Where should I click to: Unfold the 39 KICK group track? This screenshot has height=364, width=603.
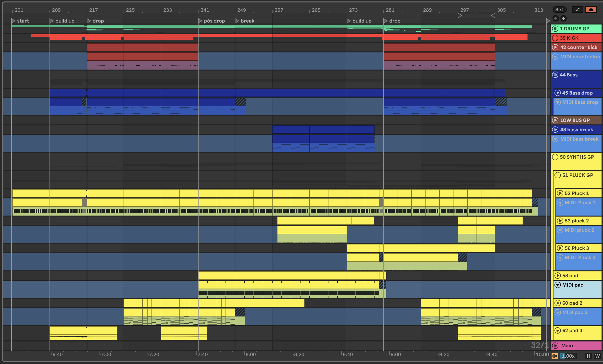coord(555,38)
